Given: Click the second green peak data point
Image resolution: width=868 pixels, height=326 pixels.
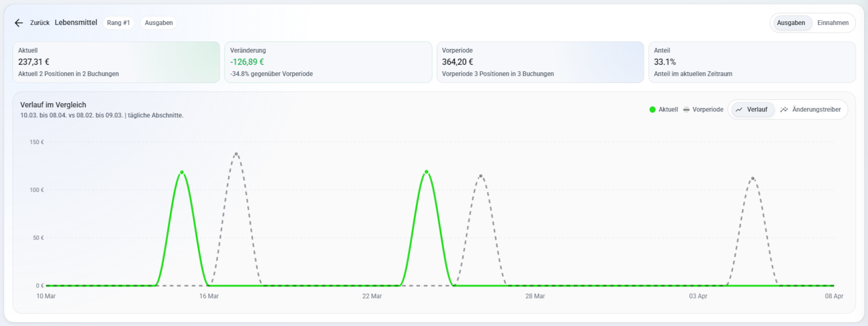Looking at the screenshot, I should point(426,172).
